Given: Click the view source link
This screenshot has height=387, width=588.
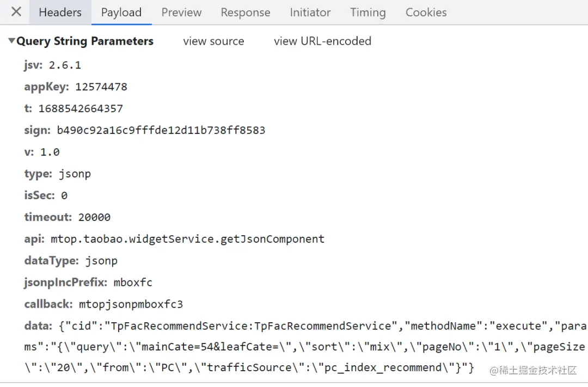Looking at the screenshot, I should click(x=213, y=41).
